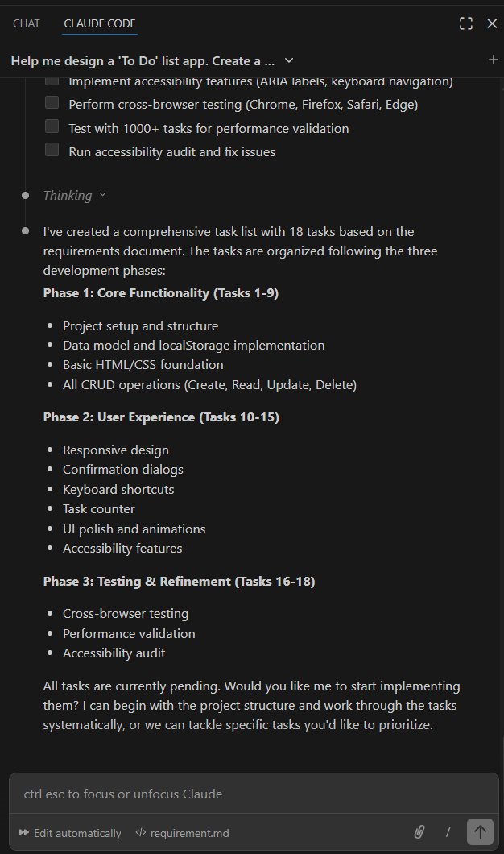This screenshot has height=854, width=504.
Task: Expand the Thinking section
Action: pos(74,195)
